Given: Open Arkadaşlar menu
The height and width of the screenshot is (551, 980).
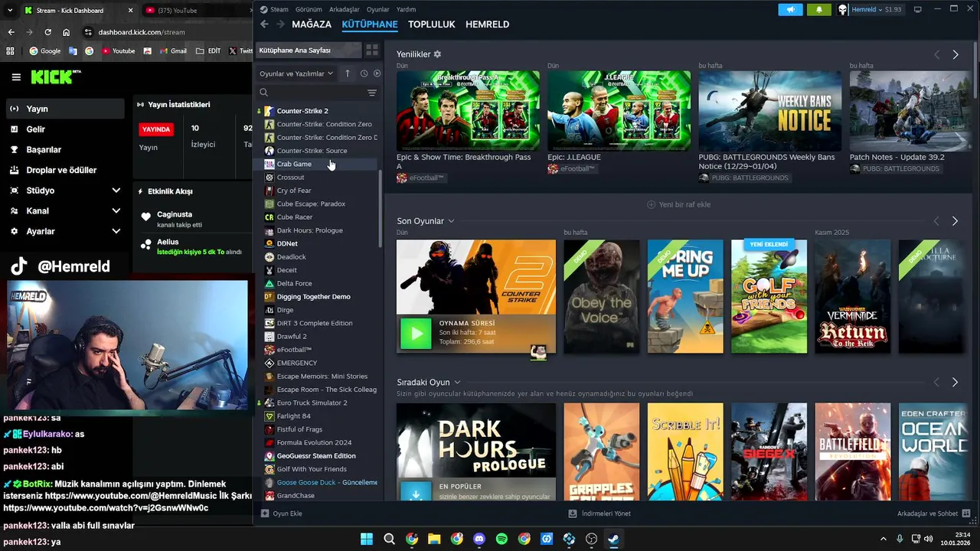Looking at the screenshot, I should tap(345, 9).
